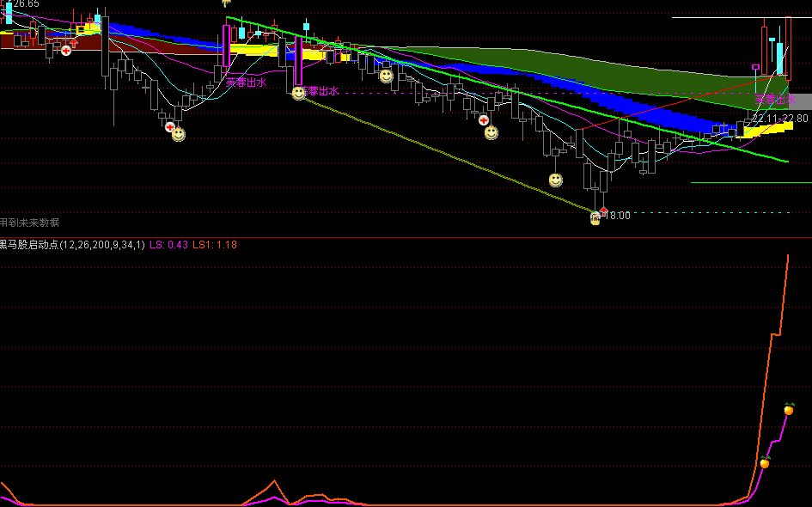Screen dimensions: 812x507
Task: Click the 芙蓉出水 label on the dashed magenta line
Action: pos(320,91)
